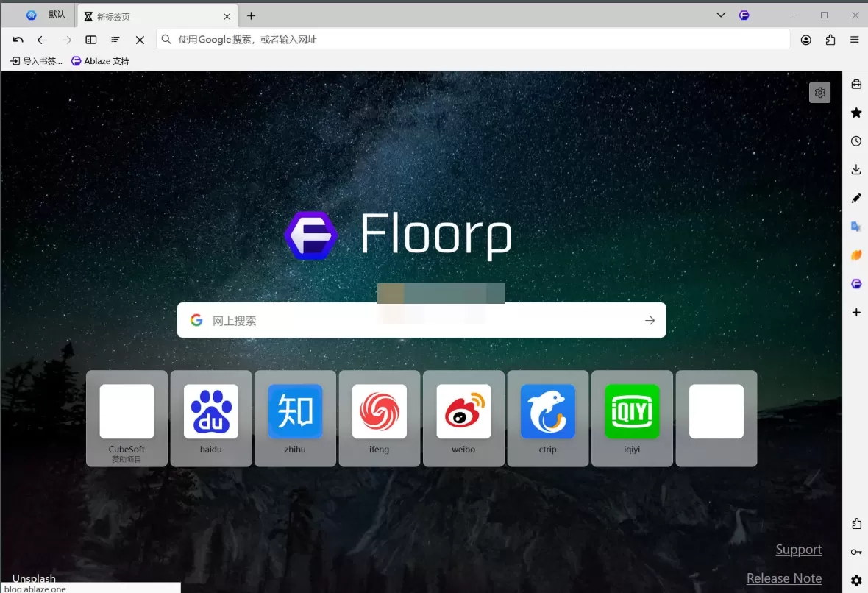This screenshot has height=593, width=868.
Task: Open new tab page settings gear
Action: pos(820,92)
